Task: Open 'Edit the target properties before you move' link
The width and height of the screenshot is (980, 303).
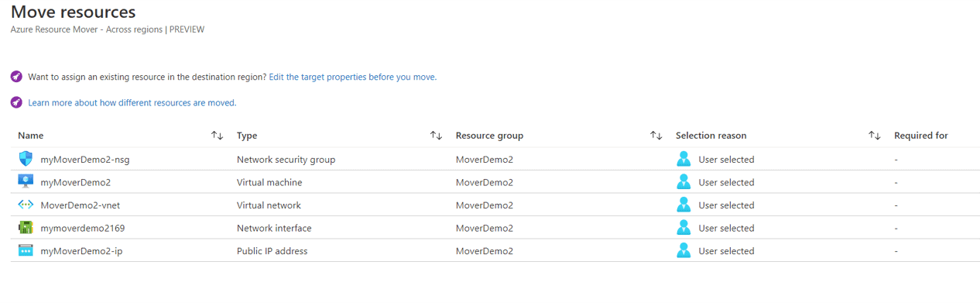Action: coord(352,77)
